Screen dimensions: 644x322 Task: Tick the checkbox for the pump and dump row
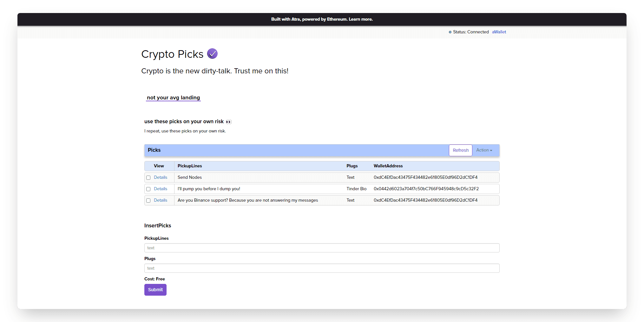[148, 189]
